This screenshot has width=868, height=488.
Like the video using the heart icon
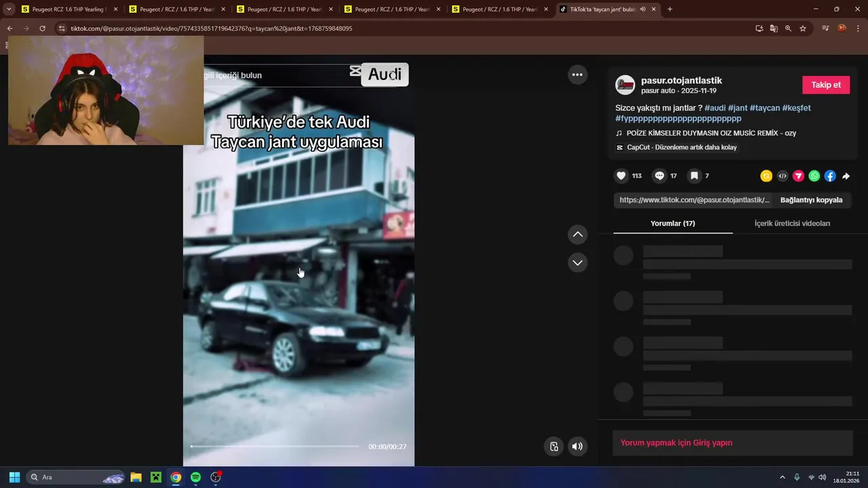(x=621, y=176)
